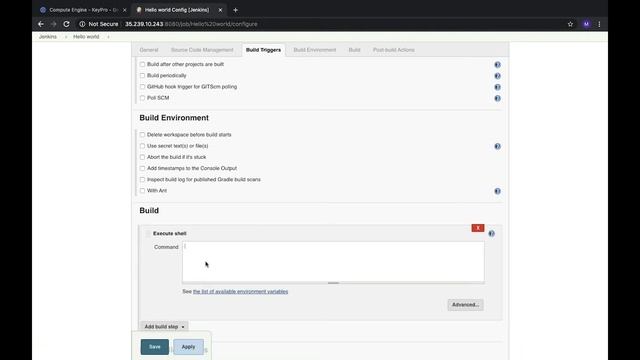Image resolution: width=640 pixels, height=360 pixels.
Task: Check Inspect build log for Gradle scans
Action: [142, 180]
